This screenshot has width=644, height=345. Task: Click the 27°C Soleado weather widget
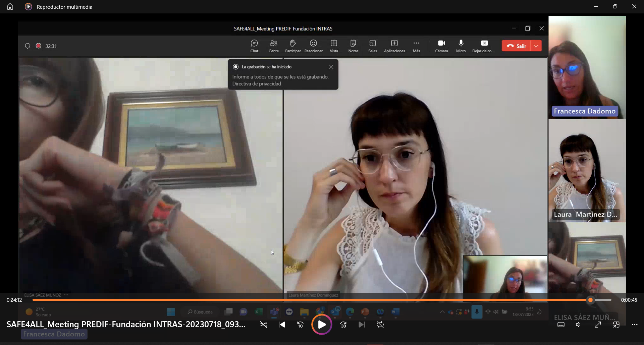coord(38,312)
